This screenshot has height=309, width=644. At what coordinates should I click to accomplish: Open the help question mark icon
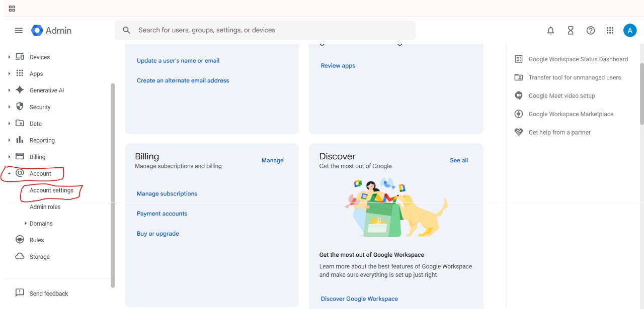pos(591,30)
